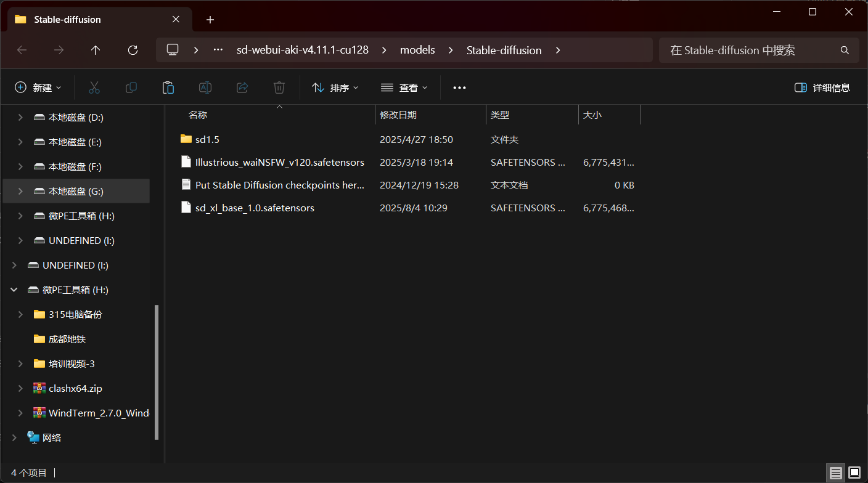The height and width of the screenshot is (483, 868).
Task: Open the 新建 (New) dropdown
Action: coord(38,87)
